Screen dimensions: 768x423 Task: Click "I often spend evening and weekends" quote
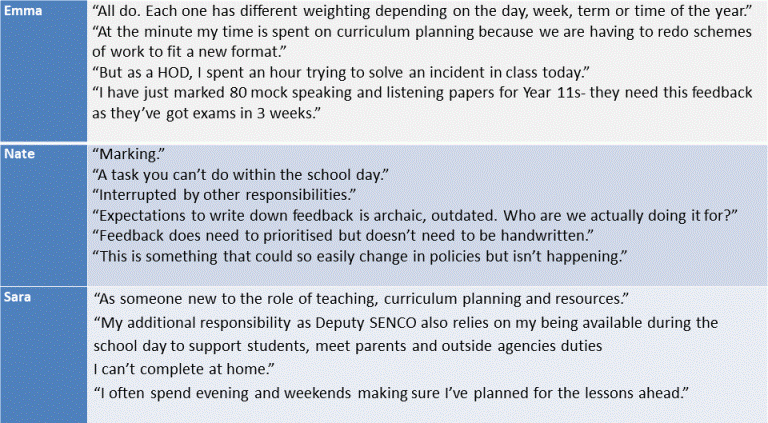(391, 393)
